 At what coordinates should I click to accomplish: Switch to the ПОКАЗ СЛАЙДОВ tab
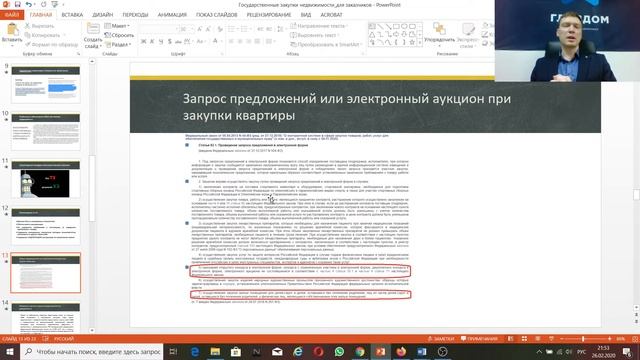216,15
